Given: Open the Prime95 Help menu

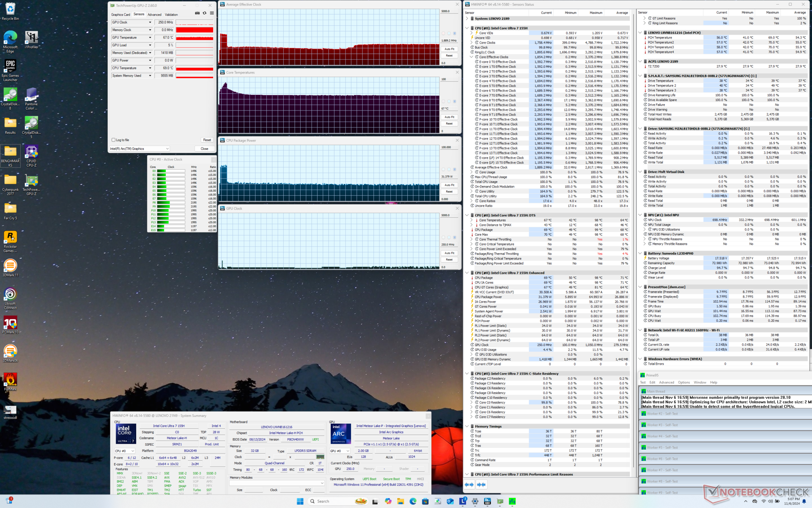Looking at the screenshot, I should 713,382.
